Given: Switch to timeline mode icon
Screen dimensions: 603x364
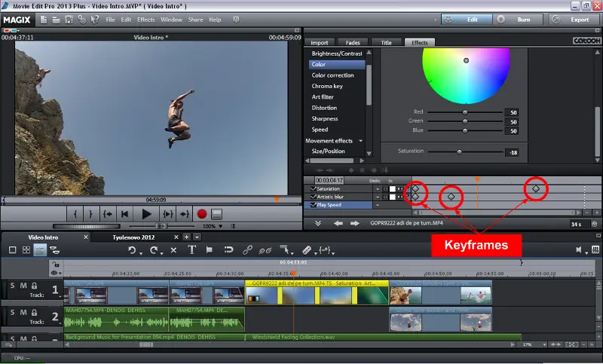Looking at the screenshot, I should point(40,250).
